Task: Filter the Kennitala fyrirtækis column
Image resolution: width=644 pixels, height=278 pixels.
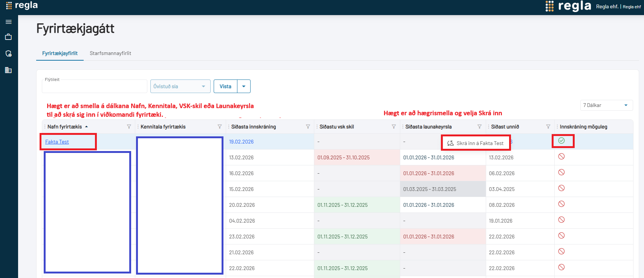Action: [220, 127]
